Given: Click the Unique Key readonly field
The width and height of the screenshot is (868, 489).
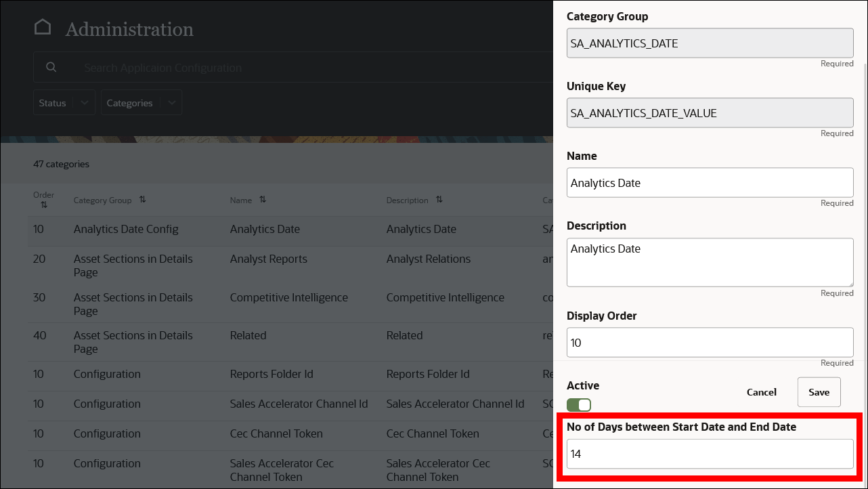Looking at the screenshot, I should point(710,112).
